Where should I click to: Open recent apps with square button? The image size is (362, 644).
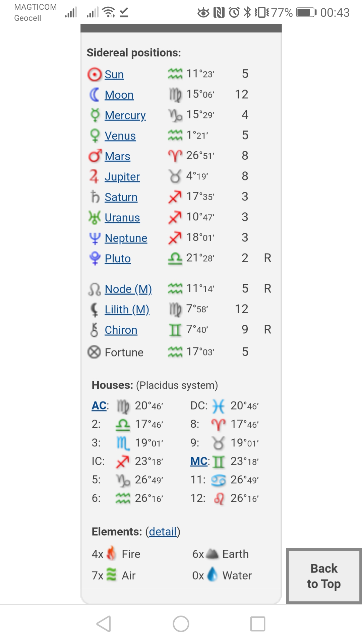coord(258,624)
